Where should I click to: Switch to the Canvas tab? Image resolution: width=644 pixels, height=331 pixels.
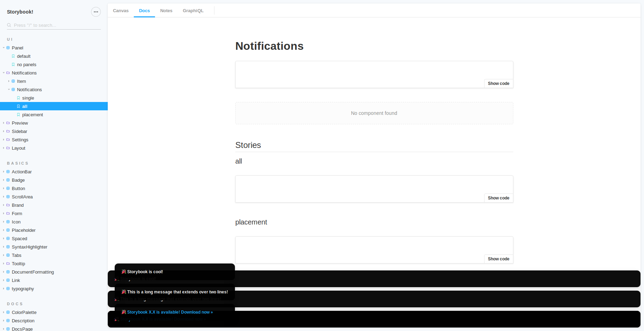[x=121, y=10]
